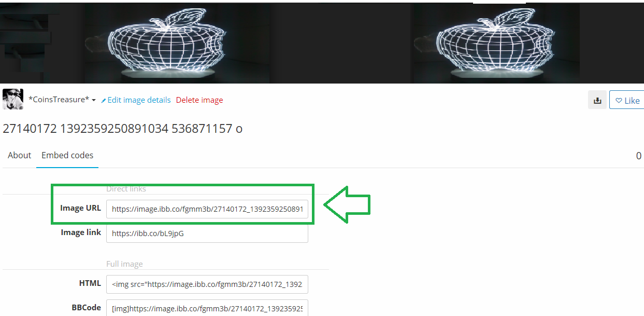Click the Like button
Image resolution: width=644 pixels, height=316 pixels.
(x=627, y=100)
